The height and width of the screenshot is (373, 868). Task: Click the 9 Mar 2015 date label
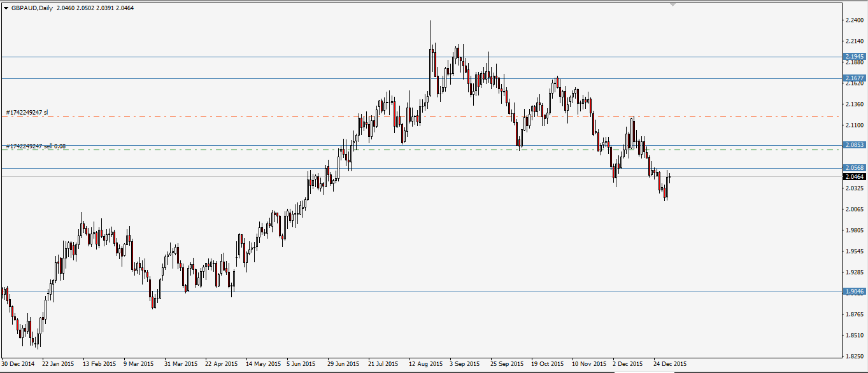tap(138, 364)
